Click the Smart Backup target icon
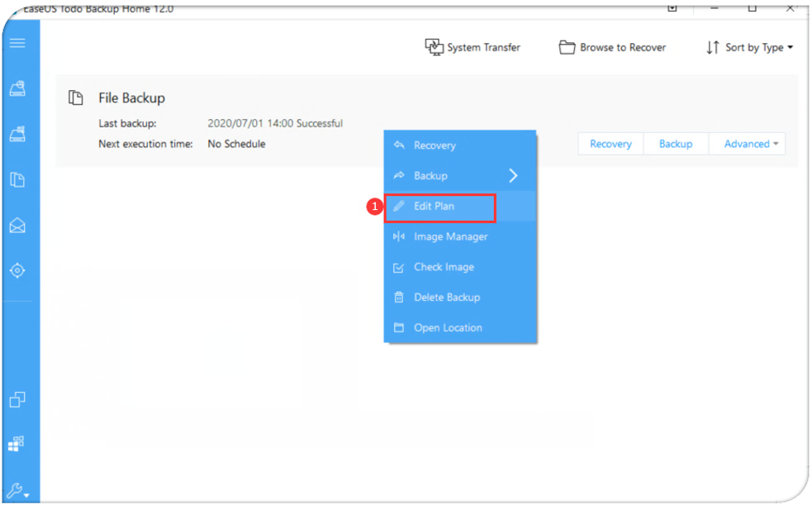This screenshot has width=812, height=506. (17, 270)
